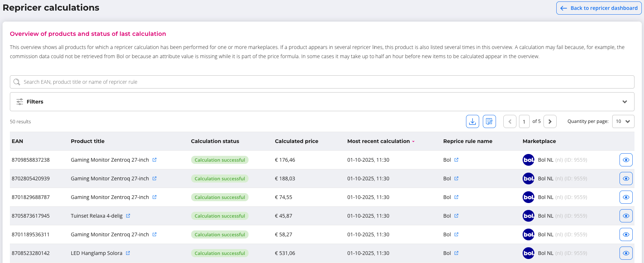Screen dimensions: 644x263
Task: Click the download results icon
Action: coord(472,121)
